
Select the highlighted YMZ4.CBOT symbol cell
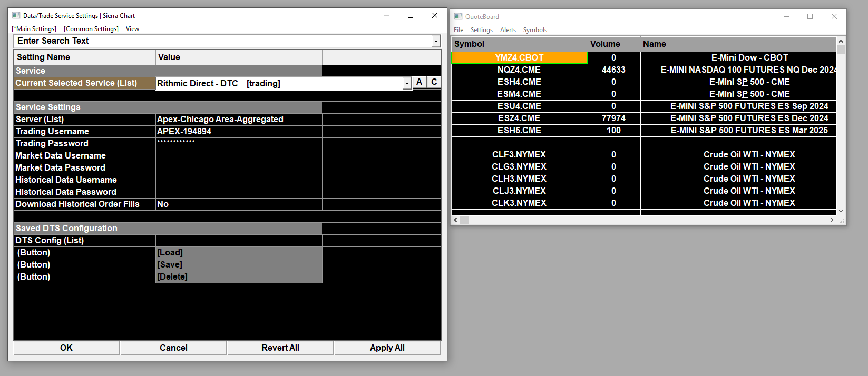click(520, 58)
